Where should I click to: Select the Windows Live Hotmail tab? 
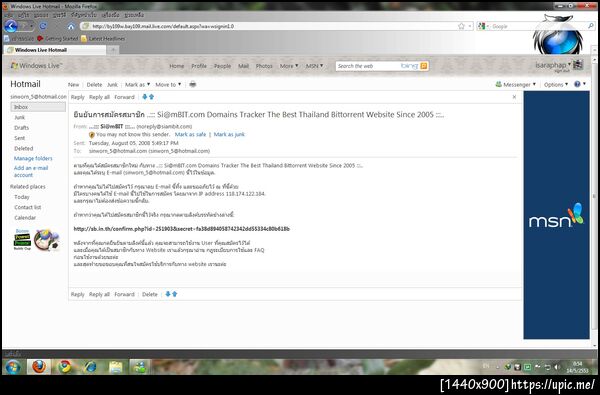click(x=55, y=50)
